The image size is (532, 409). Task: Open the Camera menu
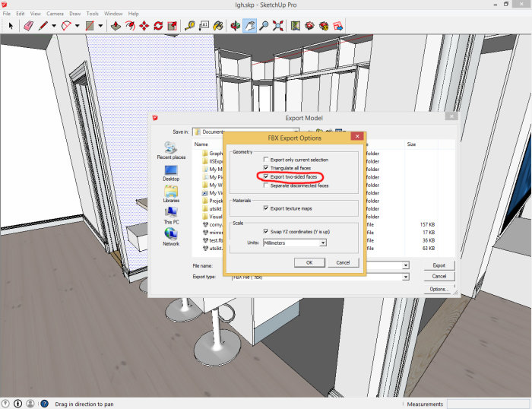coord(55,14)
